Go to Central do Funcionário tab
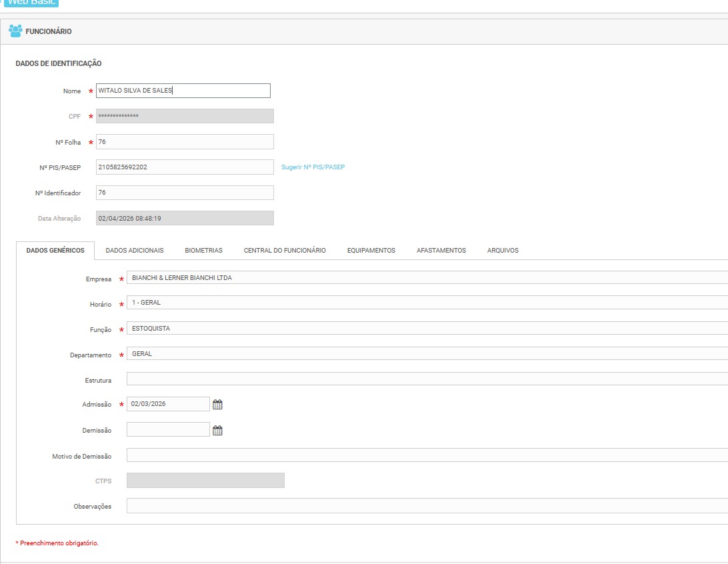Screen dimensions: 728x564 [285, 251]
